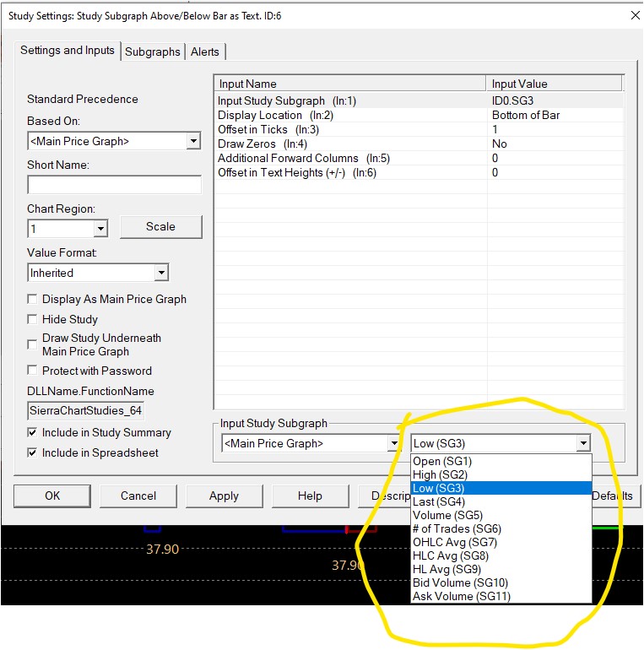This screenshot has width=644, height=650.
Task: Click the DLLName.FunctionName field
Action: 86,411
